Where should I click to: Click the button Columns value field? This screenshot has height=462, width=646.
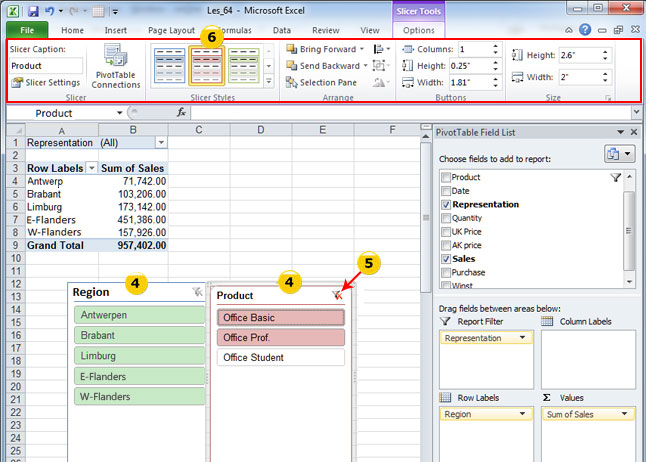475,49
